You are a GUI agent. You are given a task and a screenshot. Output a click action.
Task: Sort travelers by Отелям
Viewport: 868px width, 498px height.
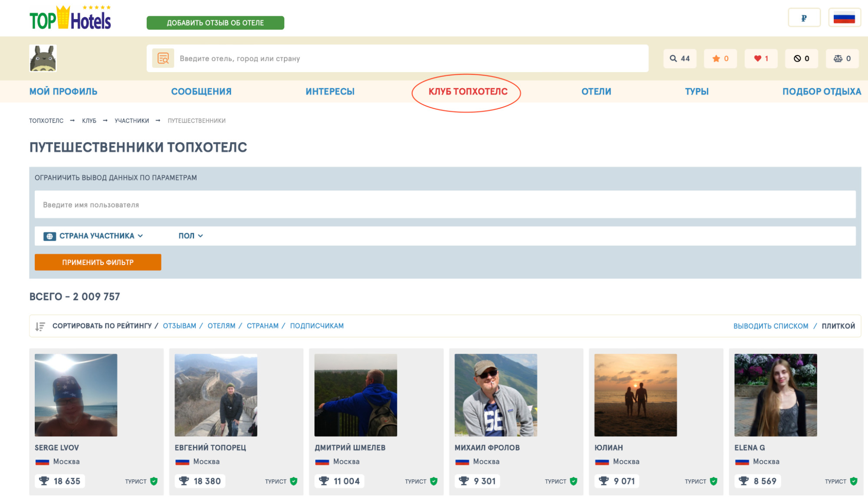pyautogui.click(x=221, y=326)
